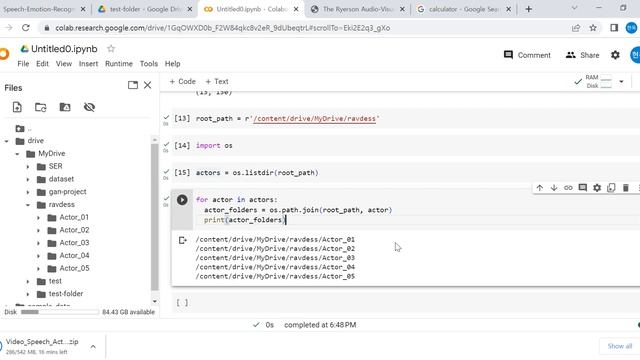
Task: Open the File menu
Action: point(23,64)
